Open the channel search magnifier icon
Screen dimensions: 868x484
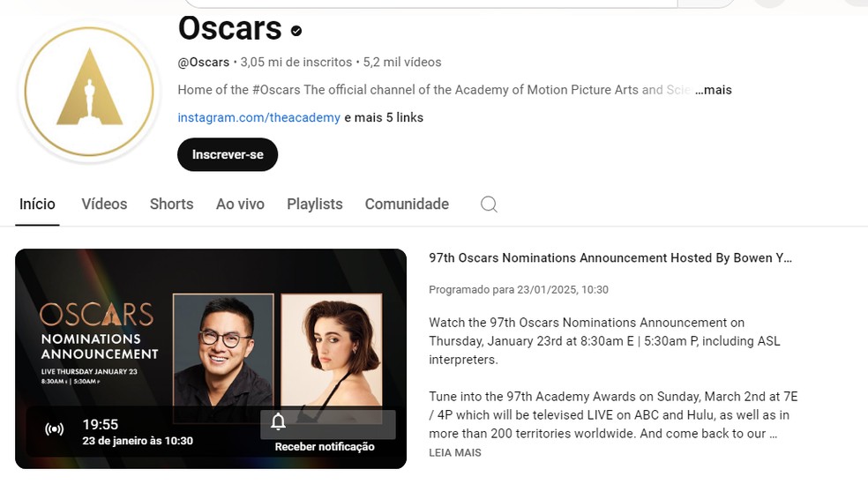coord(489,205)
